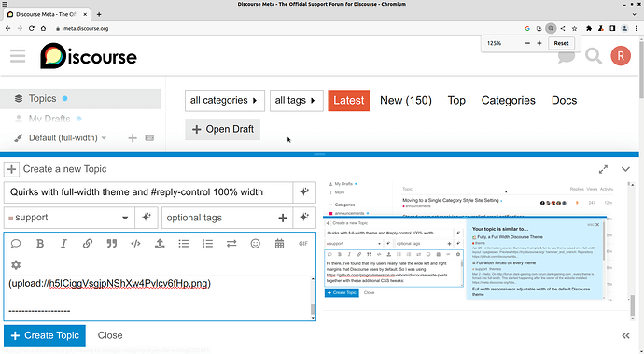Click the preview pane scrollbar
The image size is (644, 354).
pyautogui.click(x=633, y=251)
